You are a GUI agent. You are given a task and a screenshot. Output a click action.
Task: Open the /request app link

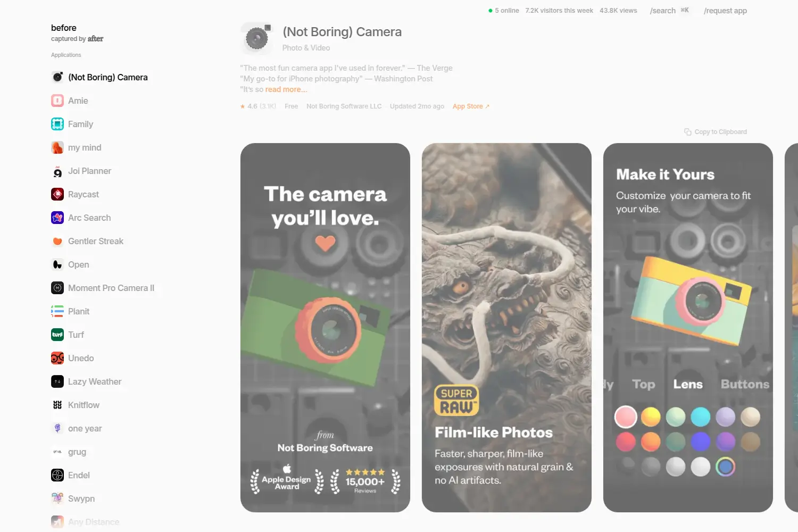click(725, 11)
